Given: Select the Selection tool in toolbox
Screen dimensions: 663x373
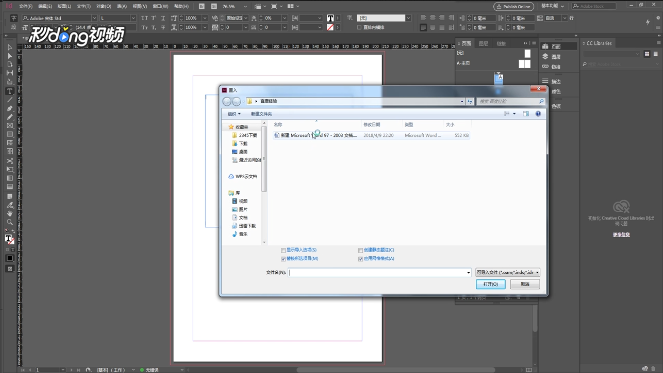Looking at the screenshot, I should (x=9, y=48).
